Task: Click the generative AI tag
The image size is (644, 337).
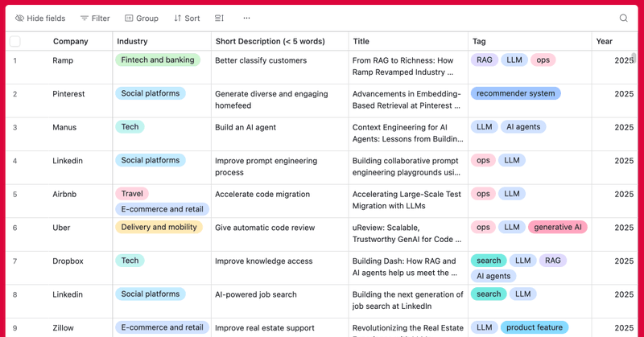Action: click(558, 227)
